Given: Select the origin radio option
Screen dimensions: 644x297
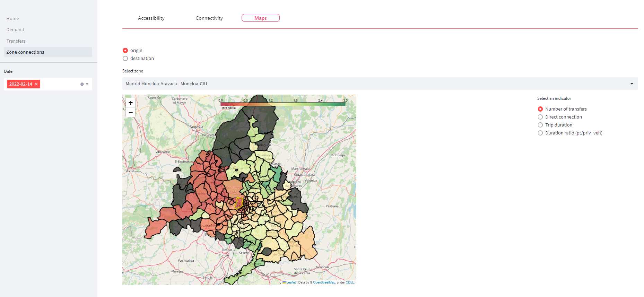Looking at the screenshot, I should [x=125, y=51].
